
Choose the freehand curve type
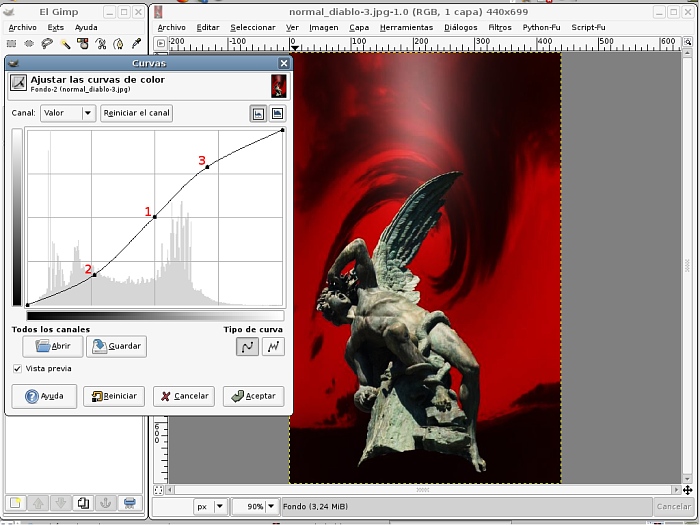coord(273,346)
